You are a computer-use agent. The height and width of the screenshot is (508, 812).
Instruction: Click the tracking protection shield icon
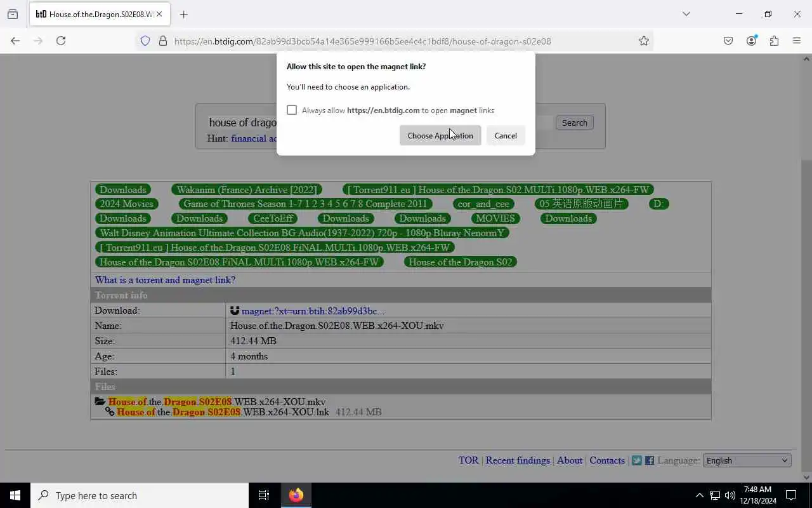coord(145,41)
